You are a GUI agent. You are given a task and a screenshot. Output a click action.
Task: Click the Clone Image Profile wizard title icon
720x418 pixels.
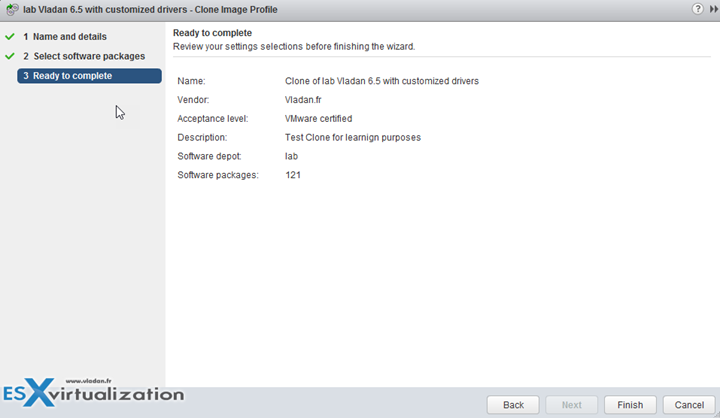click(x=12, y=9)
